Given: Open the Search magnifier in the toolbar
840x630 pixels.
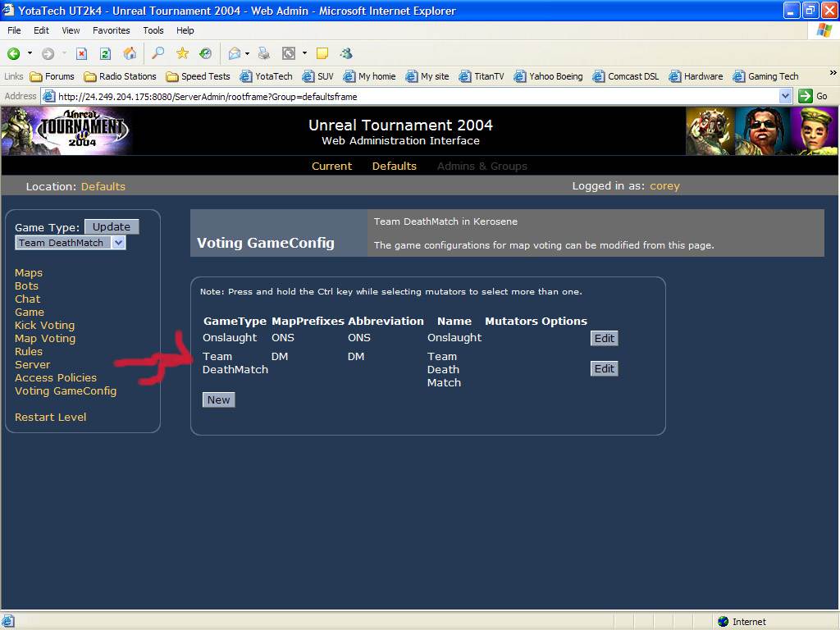Looking at the screenshot, I should (158, 53).
